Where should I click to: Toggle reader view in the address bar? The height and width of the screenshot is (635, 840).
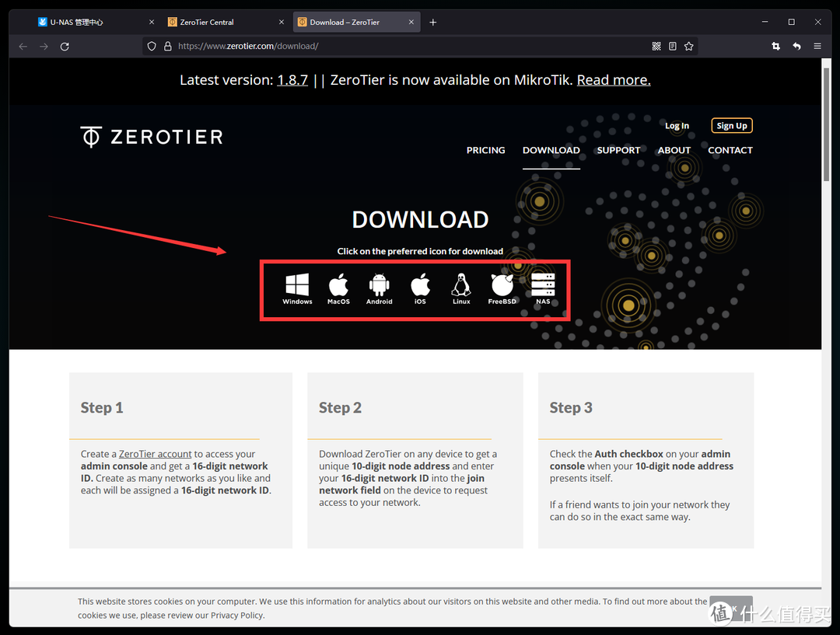(x=673, y=47)
